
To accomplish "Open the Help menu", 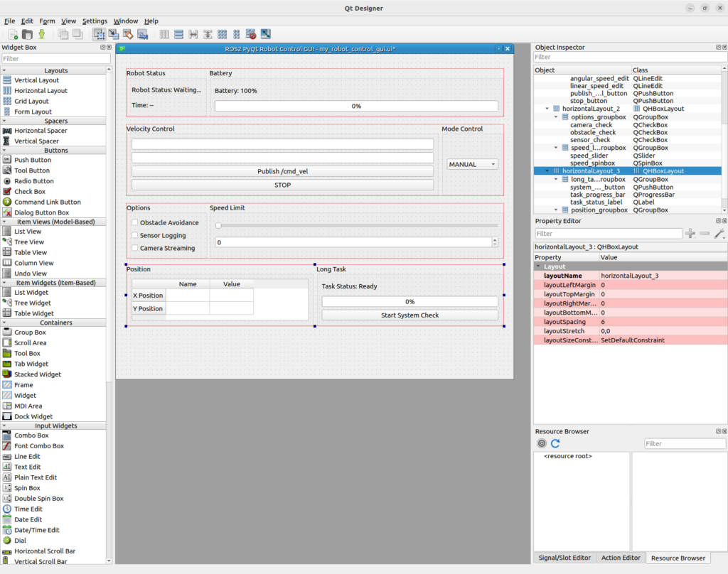I will pos(151,21).
